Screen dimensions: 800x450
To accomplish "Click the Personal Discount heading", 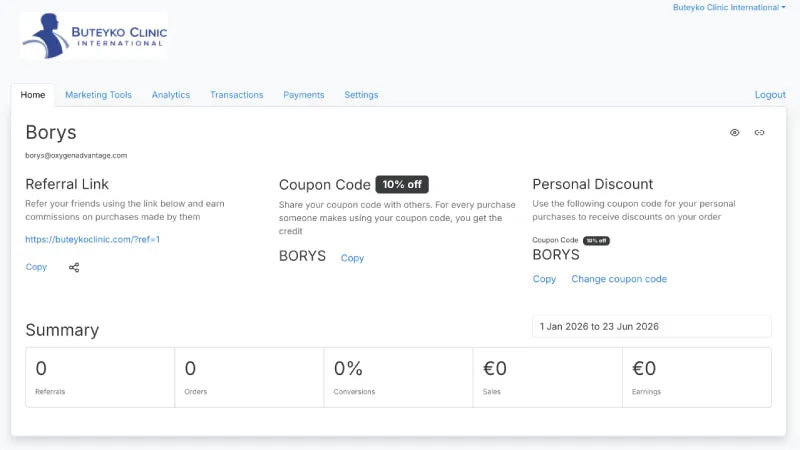I will (x=593, y=184).
